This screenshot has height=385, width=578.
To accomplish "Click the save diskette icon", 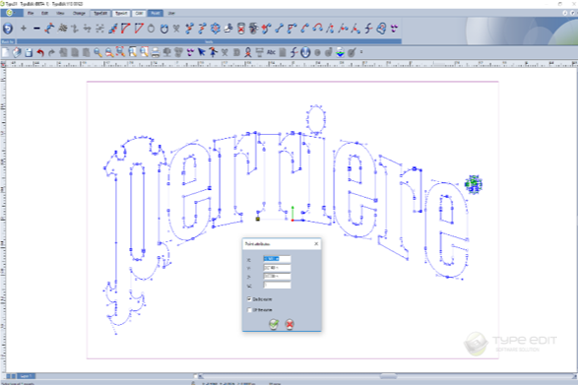I will click(28, 53).
